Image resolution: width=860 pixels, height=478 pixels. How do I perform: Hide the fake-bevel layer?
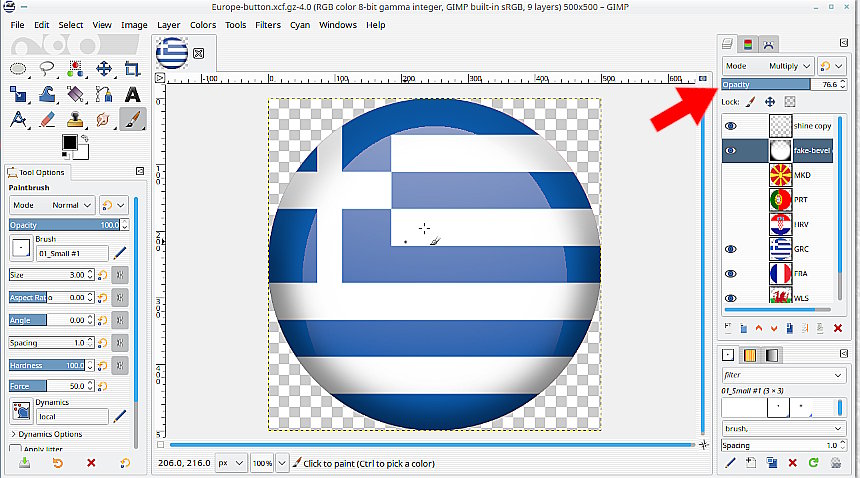point(731,151)
